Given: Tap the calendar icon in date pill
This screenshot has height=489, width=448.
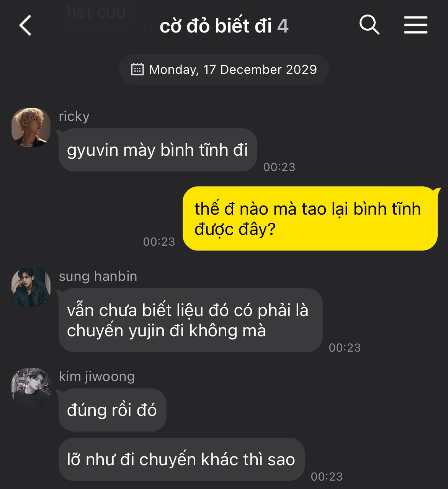Looking at the screenshot, I should click(137, 69).
